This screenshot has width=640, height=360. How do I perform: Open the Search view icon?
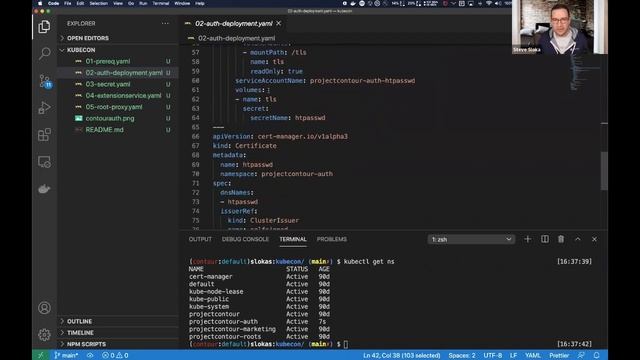point(44,53)
